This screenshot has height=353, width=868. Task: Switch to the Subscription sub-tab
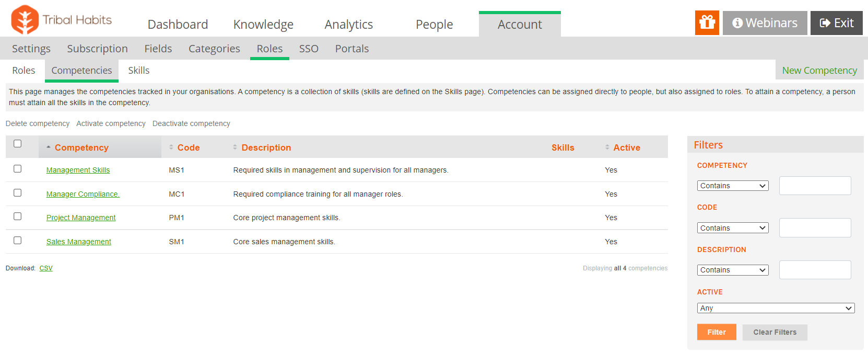[x=97, y=49]
